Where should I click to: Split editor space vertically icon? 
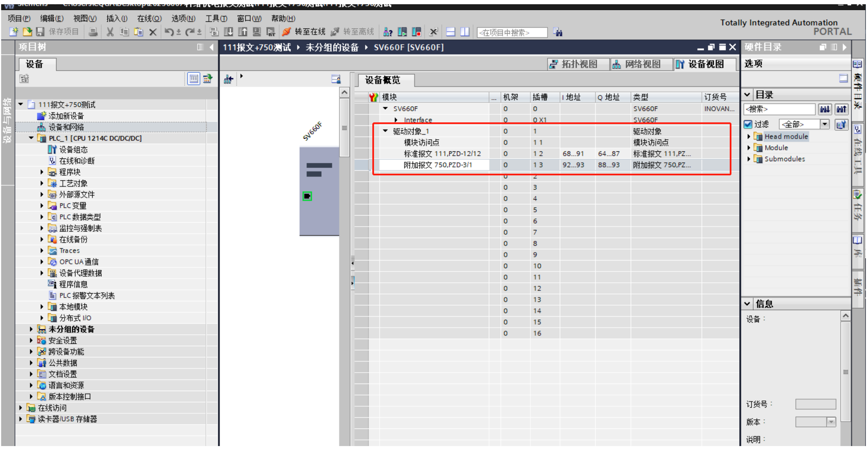click(465, 32)
